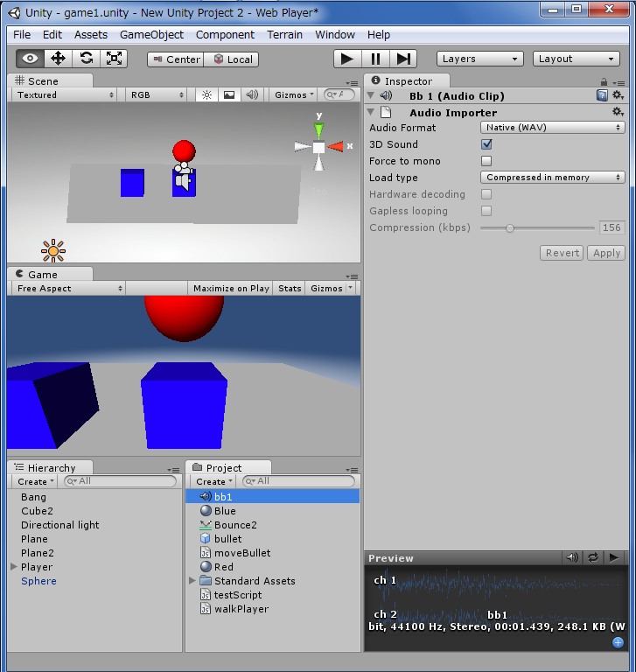636x672 pixels.
Task: Select the Scale tool in toolbar
Action: coord(114,59)
